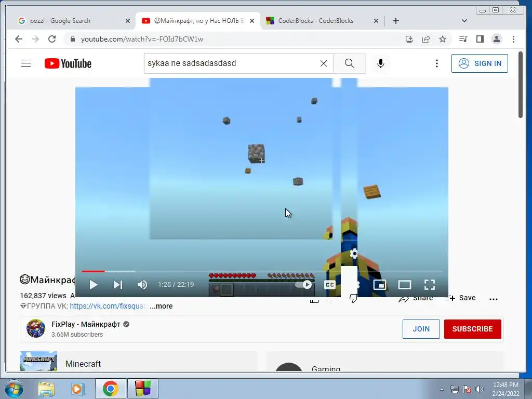Enable miniplayer mode

(x=380, y=285)
